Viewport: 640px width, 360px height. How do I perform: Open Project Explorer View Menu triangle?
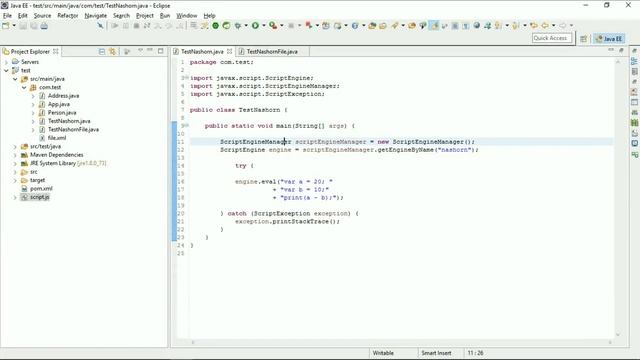pos(140,51)
